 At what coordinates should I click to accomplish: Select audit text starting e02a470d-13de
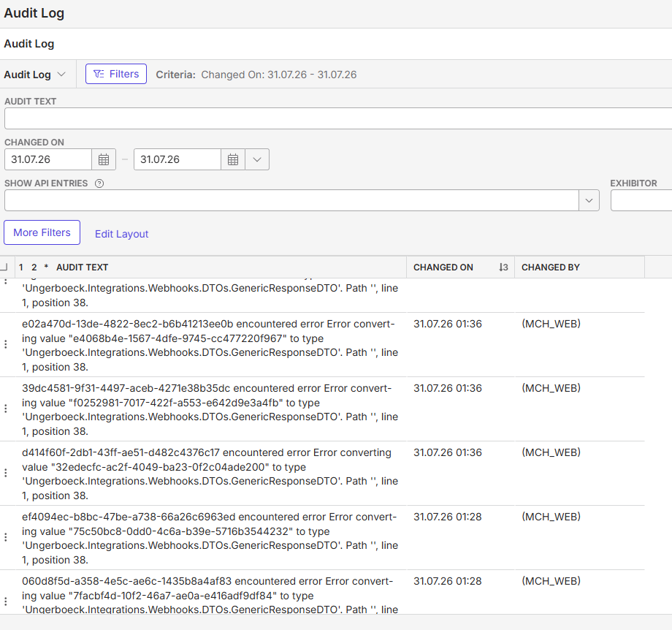coord(210,345)
